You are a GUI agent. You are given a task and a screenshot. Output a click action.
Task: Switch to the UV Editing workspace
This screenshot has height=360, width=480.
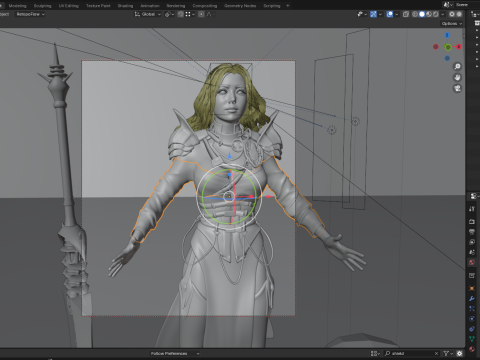tap(69, 6)
